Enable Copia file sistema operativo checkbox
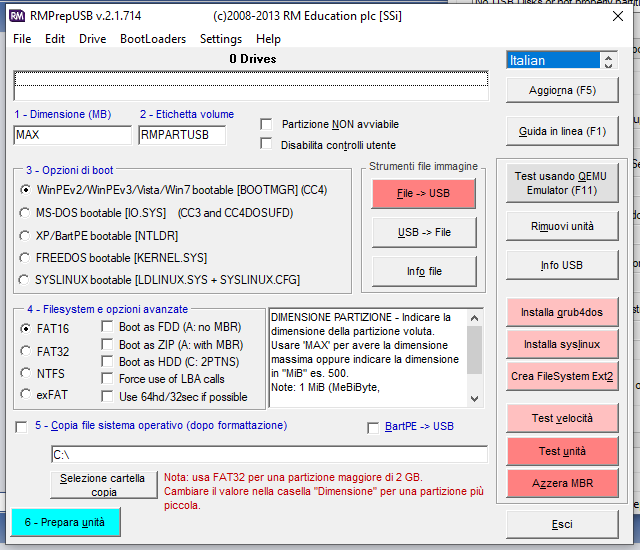The height and width of the screenshot is (550, 640). pyautogui.click(x=21, y=427)
